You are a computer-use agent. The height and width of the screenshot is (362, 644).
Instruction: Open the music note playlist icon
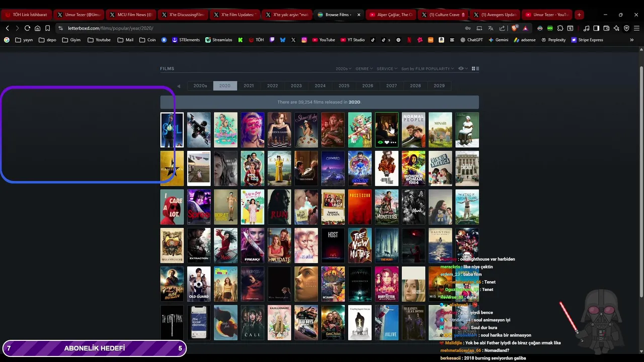click(x=586, y=28)
